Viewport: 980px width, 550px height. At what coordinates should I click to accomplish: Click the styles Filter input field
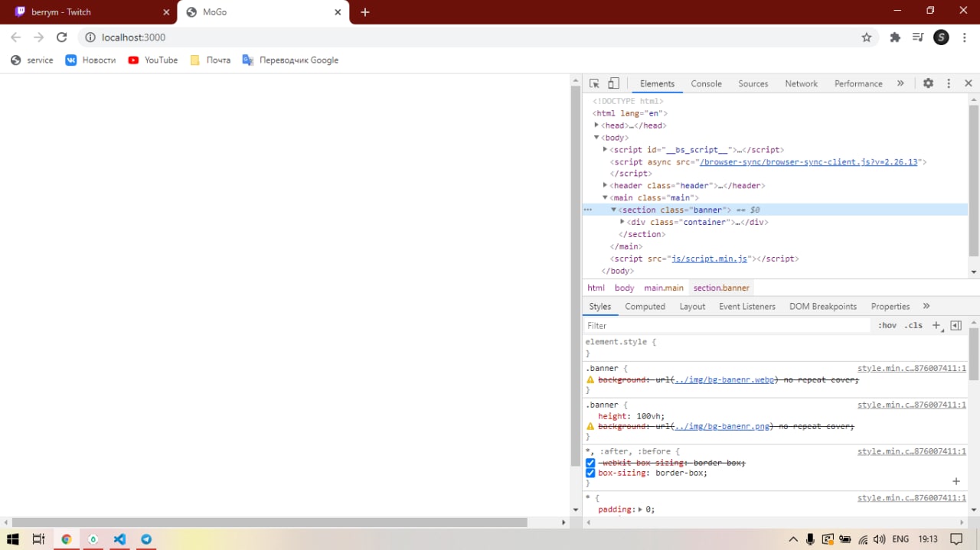(x=727, y=326)
